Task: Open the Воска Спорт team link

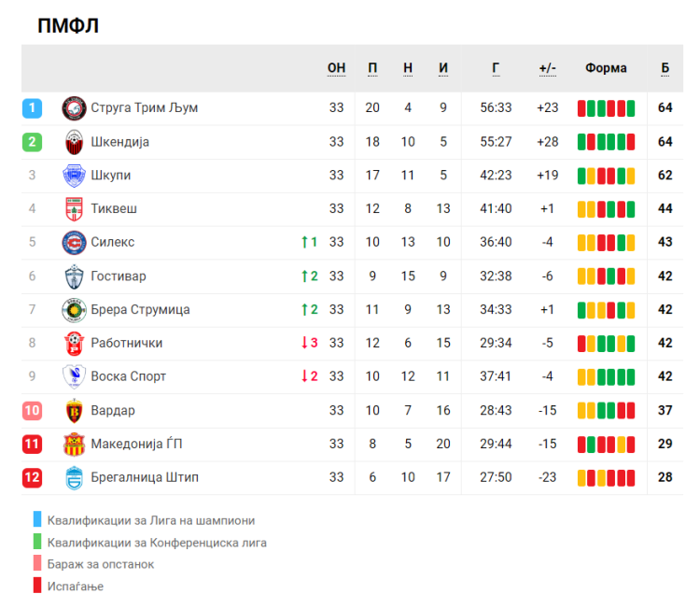Action: click(128, 376)
